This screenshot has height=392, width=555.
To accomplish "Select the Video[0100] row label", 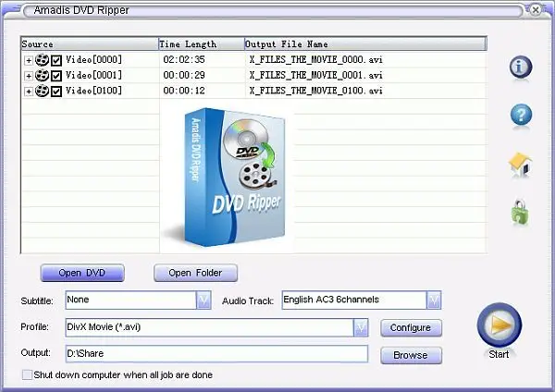I will (x=93, y=91).
